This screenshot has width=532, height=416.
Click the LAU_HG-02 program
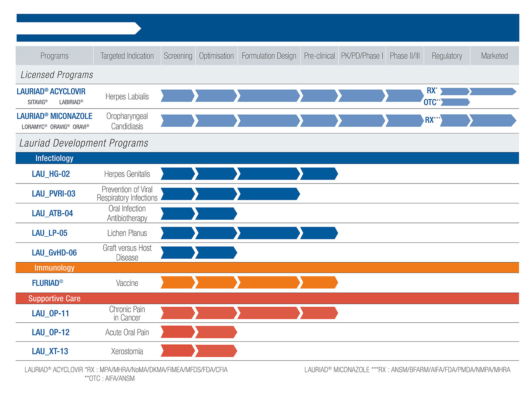pos(51,174)
